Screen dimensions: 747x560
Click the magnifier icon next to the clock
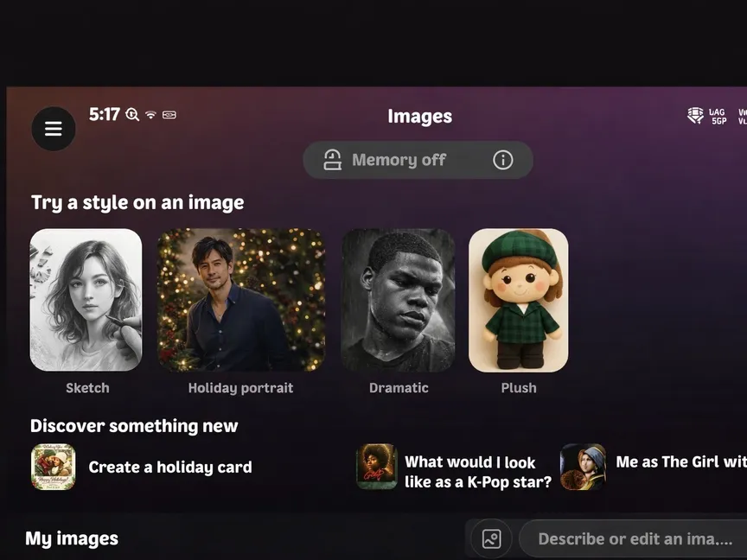[132, 115]
